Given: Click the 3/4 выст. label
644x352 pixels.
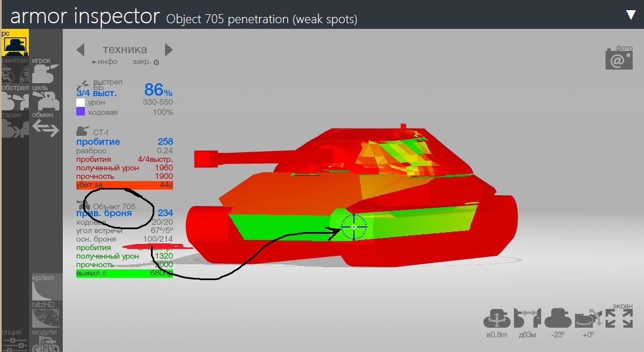Looking at the screenshot, I should tap(97, 93).
